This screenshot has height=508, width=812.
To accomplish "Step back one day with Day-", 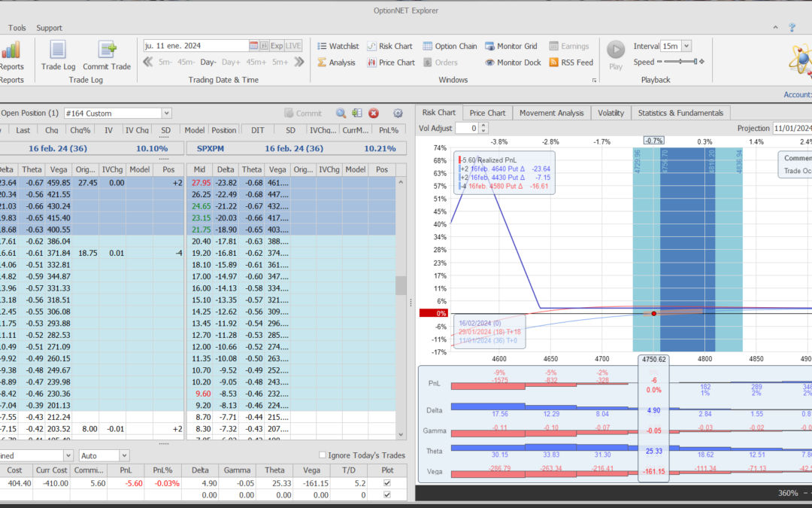I will [x=208, y=62].
